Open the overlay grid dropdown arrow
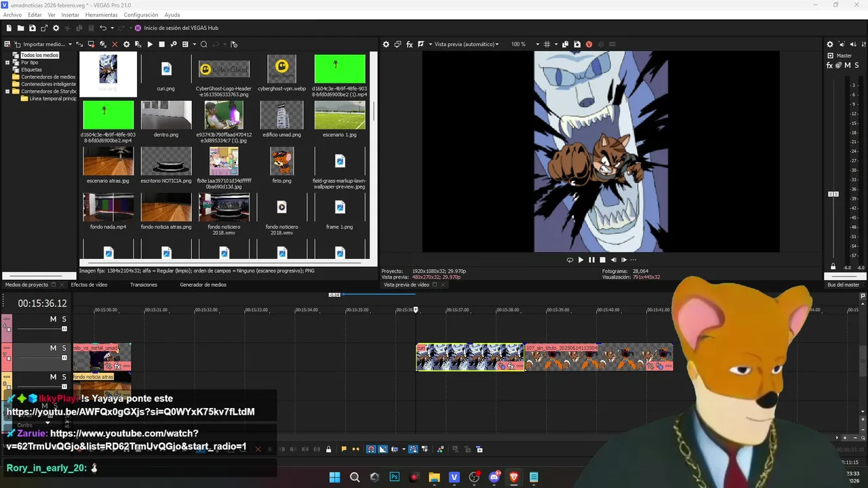Screen dimensions: 868x488 pos(555,44)
